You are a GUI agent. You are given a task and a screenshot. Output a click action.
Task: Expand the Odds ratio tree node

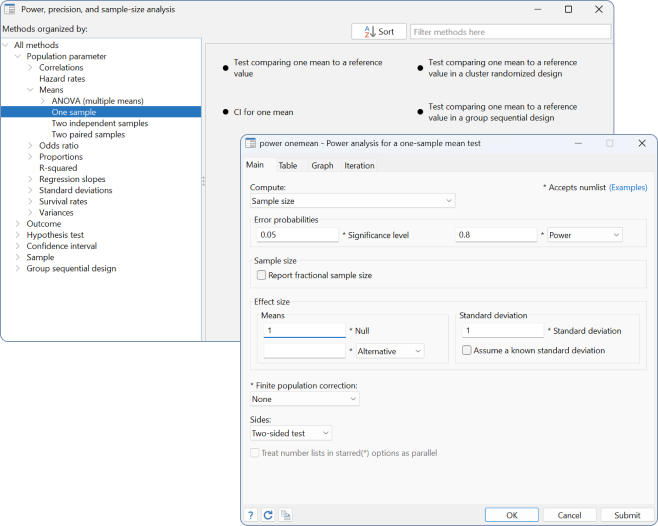pos(29,146)
